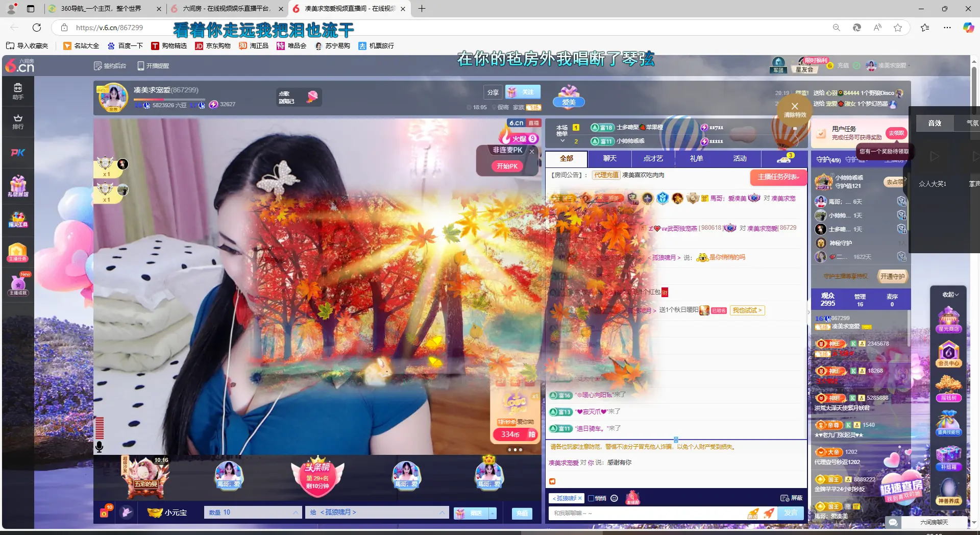The height and width of the screenshot is (535, 980).
Task: Select the 音效 tab in dark panel
Action: (935, 123)
